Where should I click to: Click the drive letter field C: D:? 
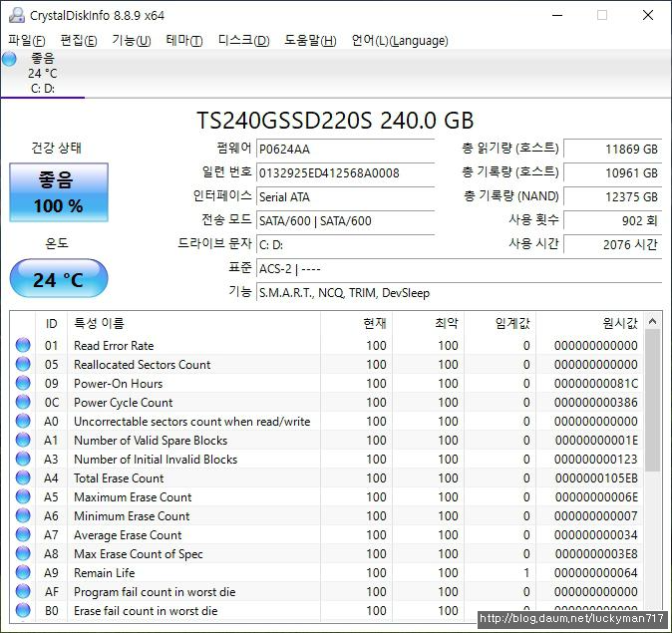click(345, 245)
